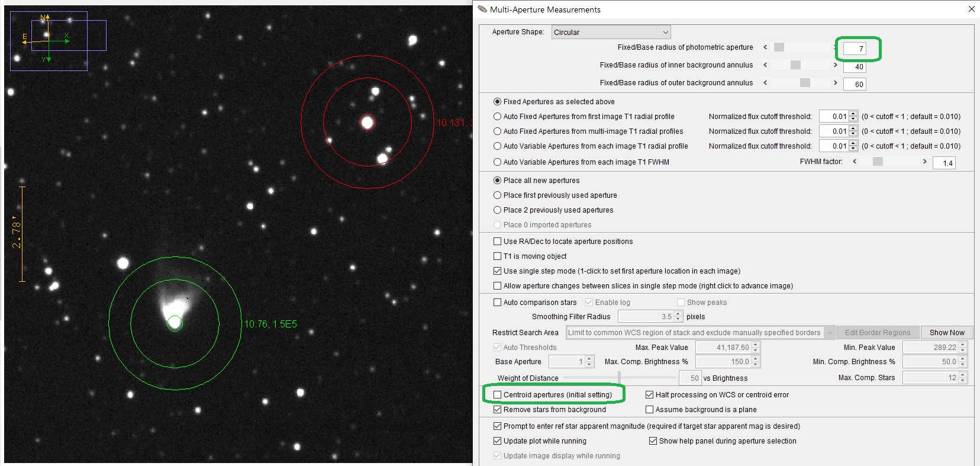The image size is (980, 466).
Task: Select Place first previously used aperture
Action: coord(498,195)
